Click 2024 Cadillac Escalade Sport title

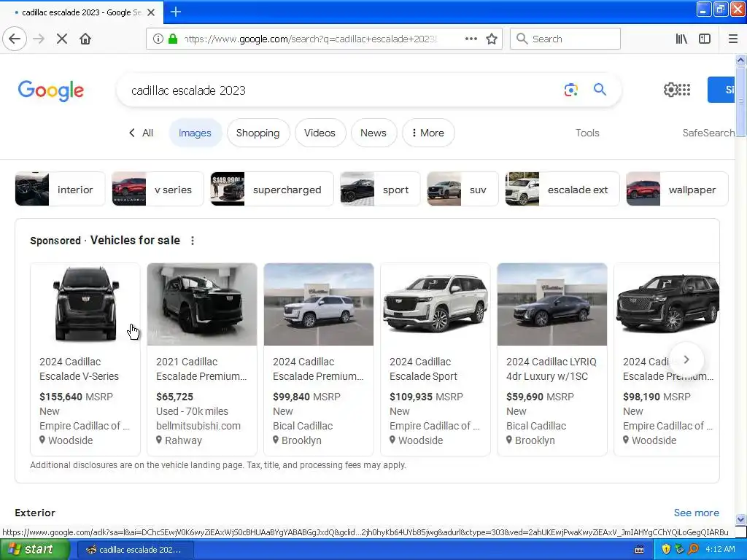pos(424,368)
